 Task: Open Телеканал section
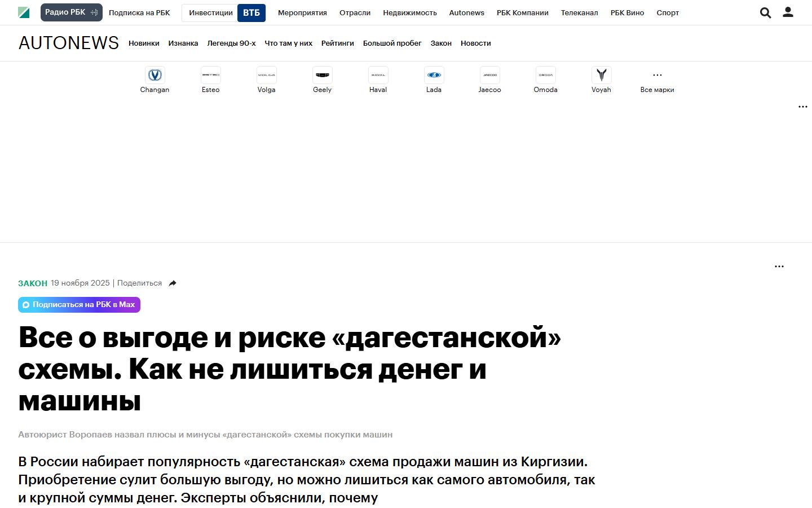click(x=579, y=13)
